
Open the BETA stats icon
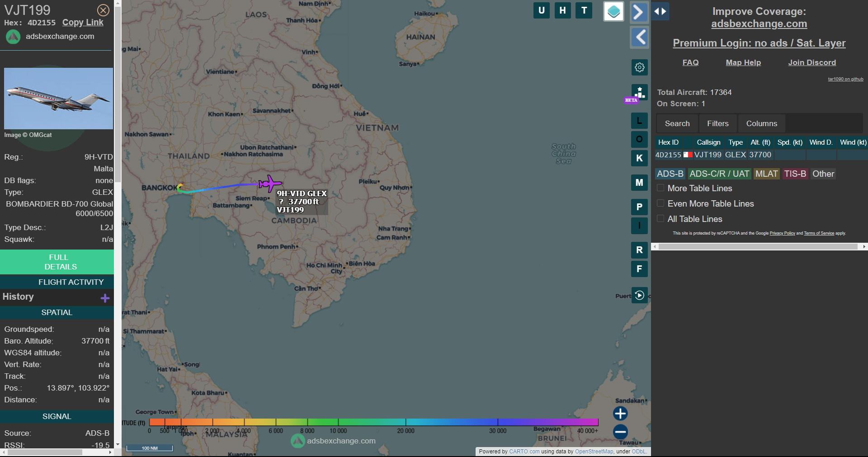(x=639, y=93)
